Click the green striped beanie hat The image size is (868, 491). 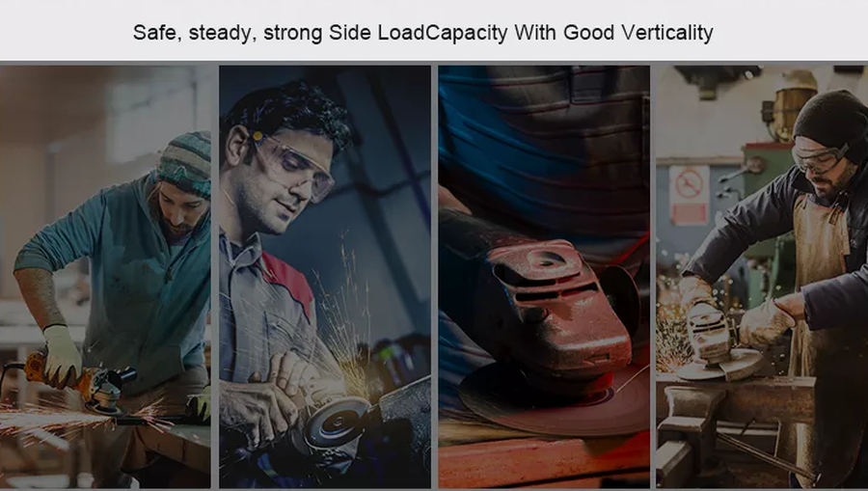point(185,163)
